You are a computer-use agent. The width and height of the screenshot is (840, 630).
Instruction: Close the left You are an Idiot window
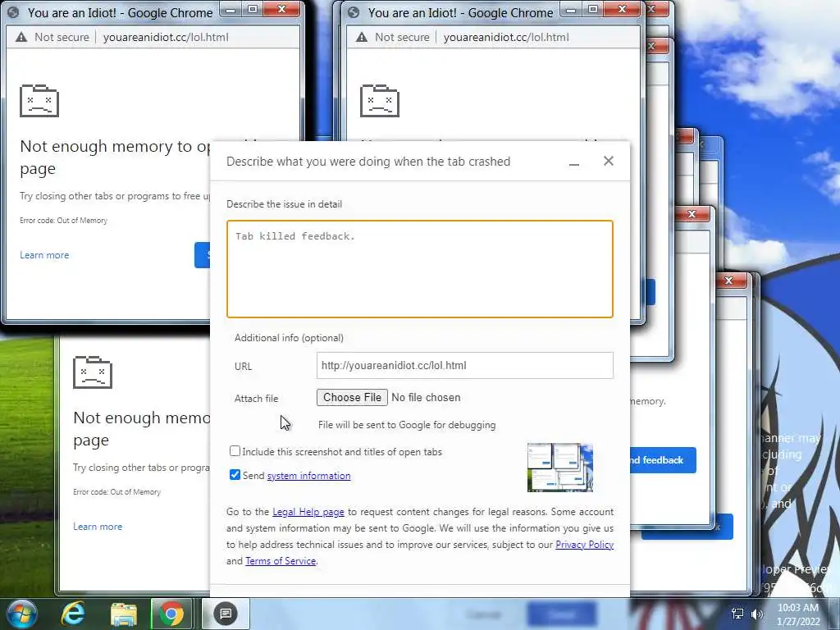[x=282, y=9]
